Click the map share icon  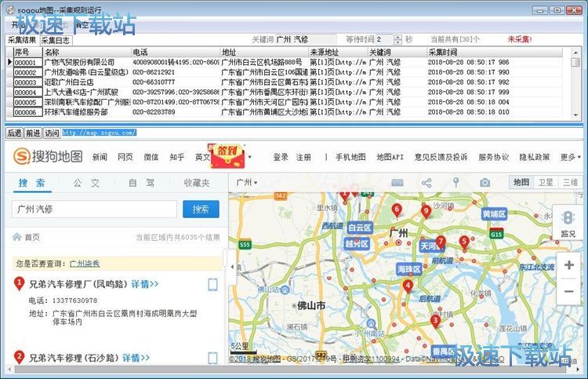pos(426,183)
